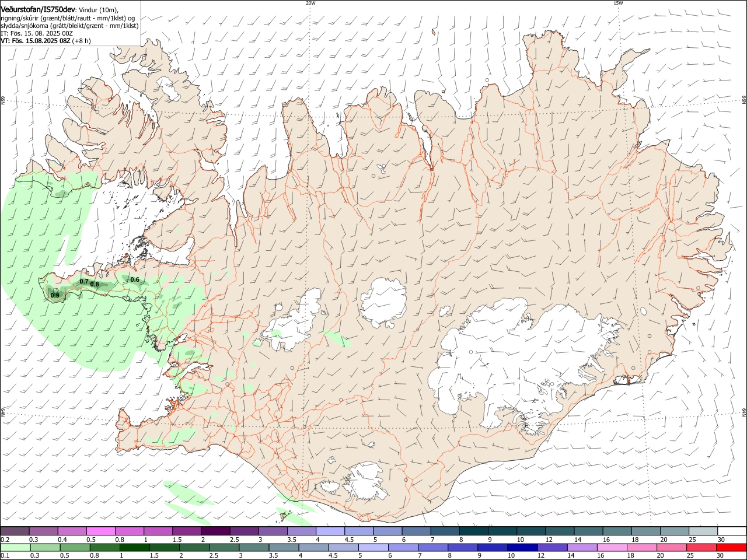Viewport: 747px width, 560px height.
Task: Click the Veðurstofan/IS750dev map title
Action: click(x=38, y=9)
